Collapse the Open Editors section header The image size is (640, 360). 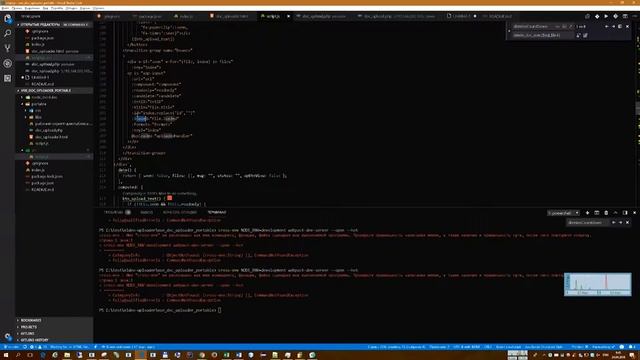[x=54, y=25]
